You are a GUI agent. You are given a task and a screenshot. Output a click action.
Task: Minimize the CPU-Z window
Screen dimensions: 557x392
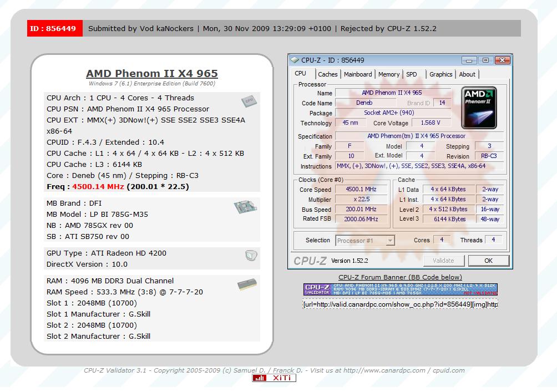pyautogui.click(x=469, y=60)
